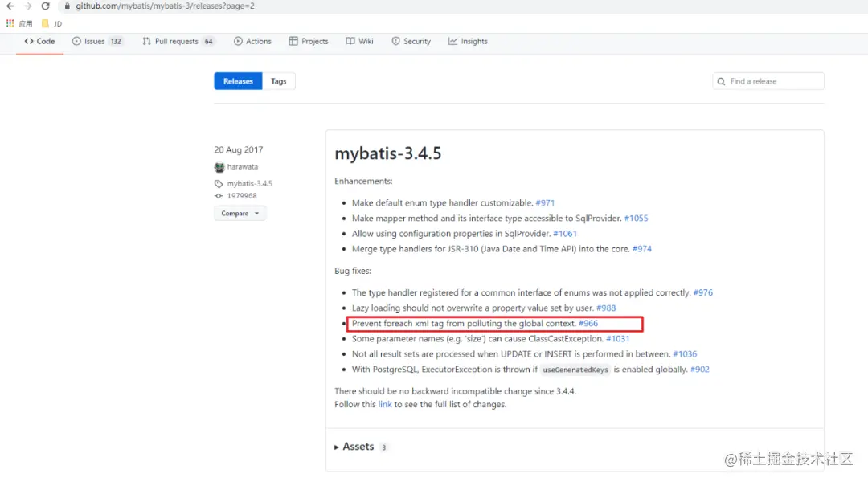Expand the Compare dropdown

pyautogui.click(x=240, y=213)
